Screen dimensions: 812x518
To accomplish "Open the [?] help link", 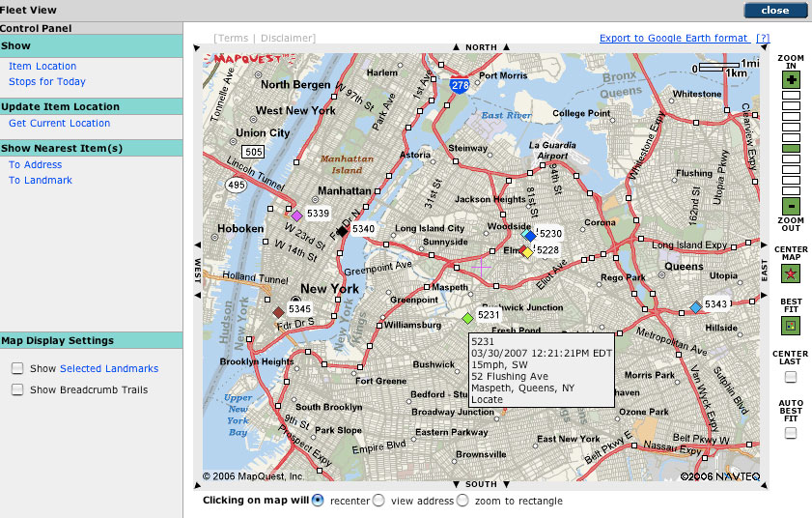I will click(763, 38).
